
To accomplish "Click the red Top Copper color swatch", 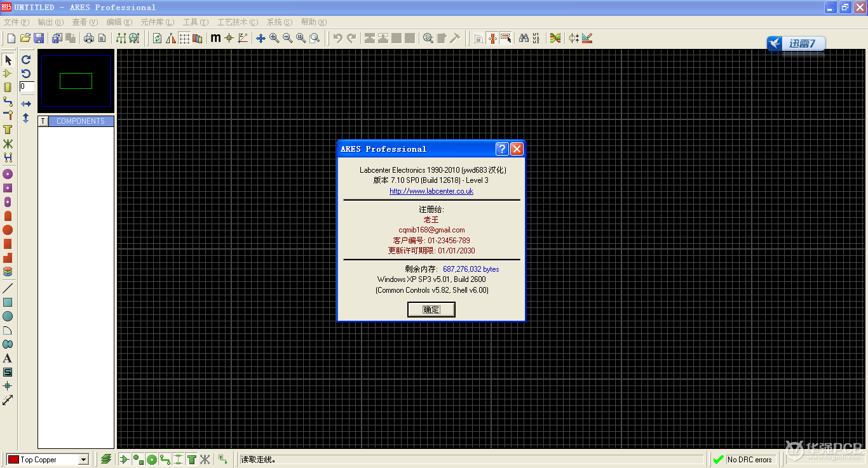I will pos(13,460).
